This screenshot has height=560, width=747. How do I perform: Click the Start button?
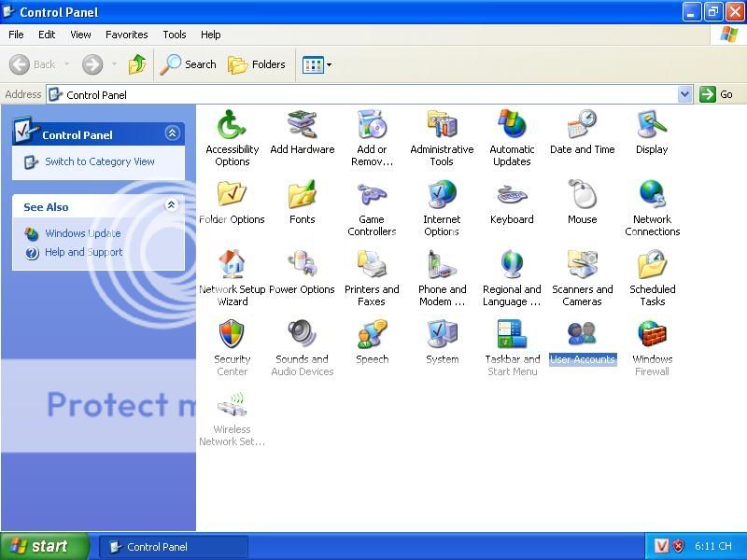[x=45, y=546]
